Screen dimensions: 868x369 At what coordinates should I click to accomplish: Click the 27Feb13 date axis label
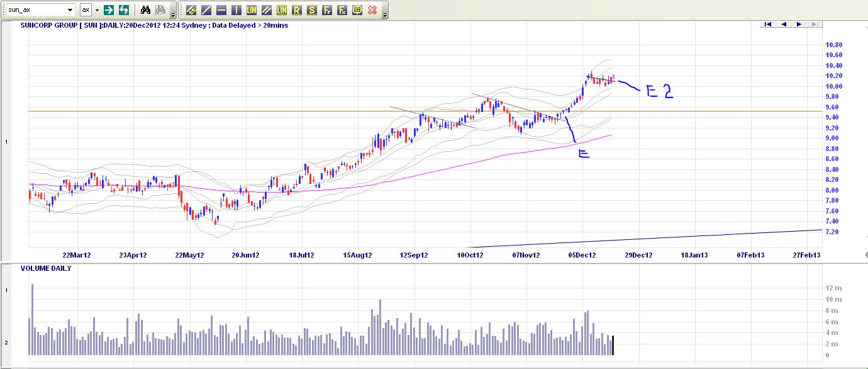(x=806, y=255)
